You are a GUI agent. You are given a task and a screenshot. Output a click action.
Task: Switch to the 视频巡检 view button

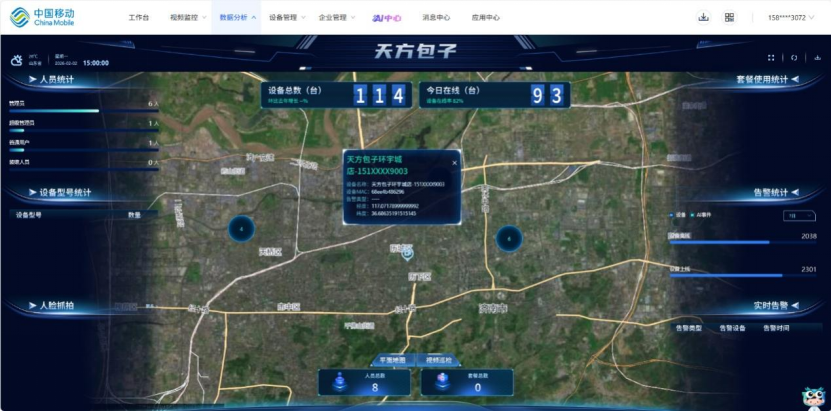pos(439,358)
